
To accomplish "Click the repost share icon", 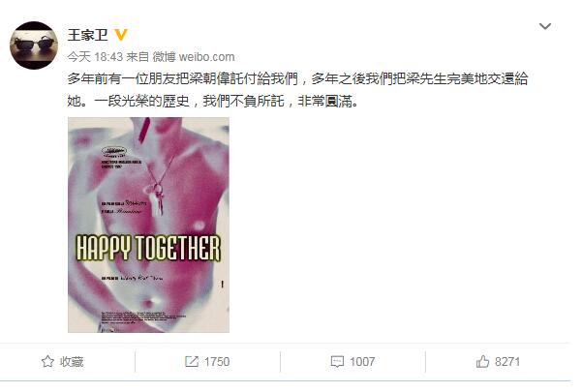I will (192, 361).
